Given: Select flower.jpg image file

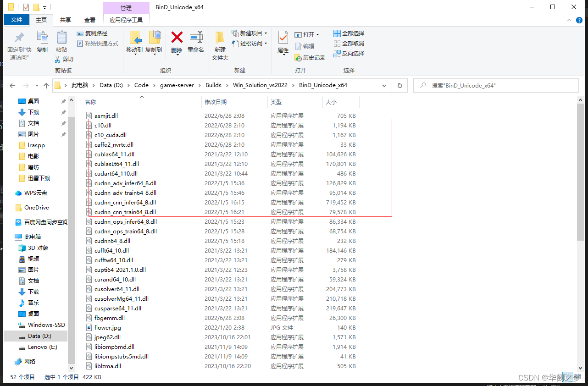Looking at the screenshot, I should (x=108, y=328).
